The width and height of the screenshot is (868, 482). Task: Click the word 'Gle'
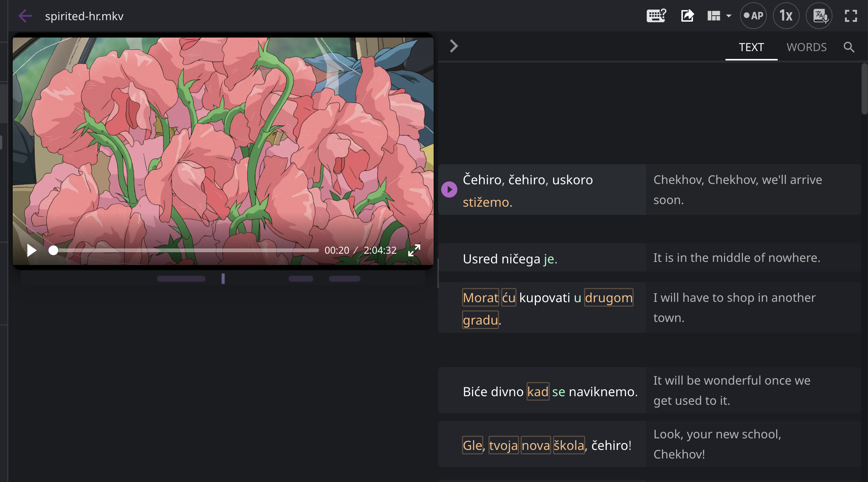click(472, 445)
